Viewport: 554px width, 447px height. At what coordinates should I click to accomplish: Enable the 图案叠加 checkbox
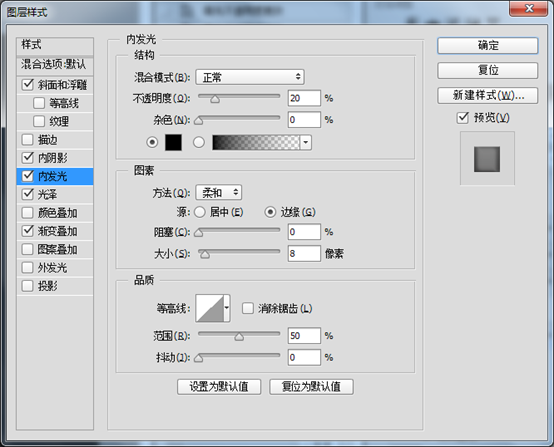(x=28, y=249)
